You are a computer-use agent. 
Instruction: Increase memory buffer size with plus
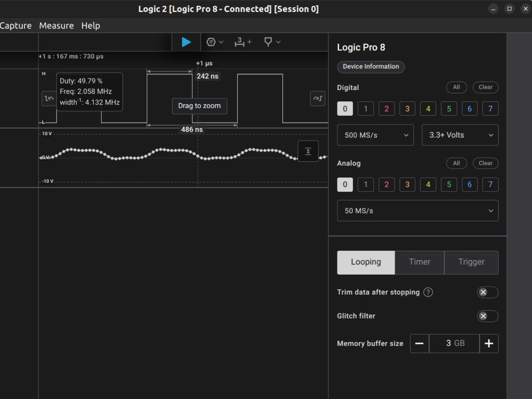(489, 344)
